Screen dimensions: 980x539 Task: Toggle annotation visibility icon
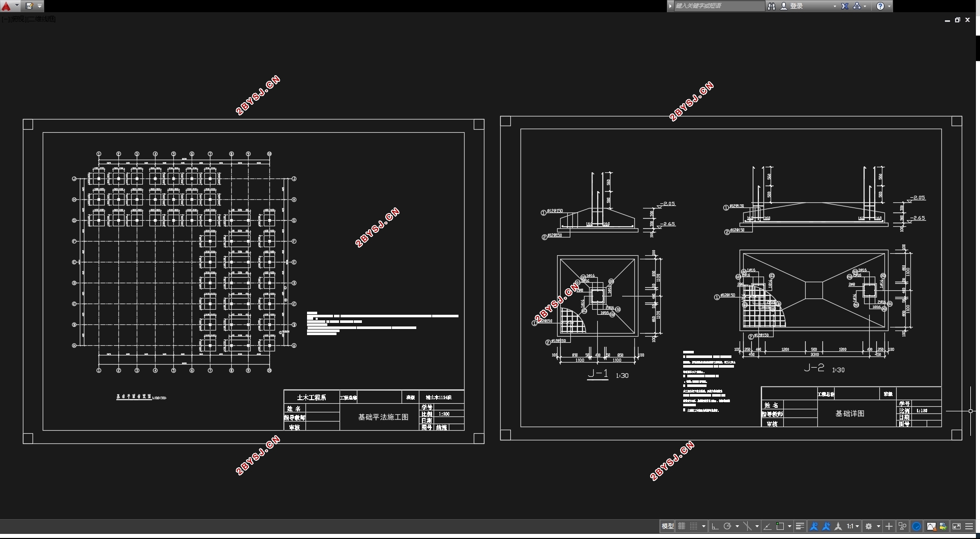pyautogui.click(x=814, y=526)
